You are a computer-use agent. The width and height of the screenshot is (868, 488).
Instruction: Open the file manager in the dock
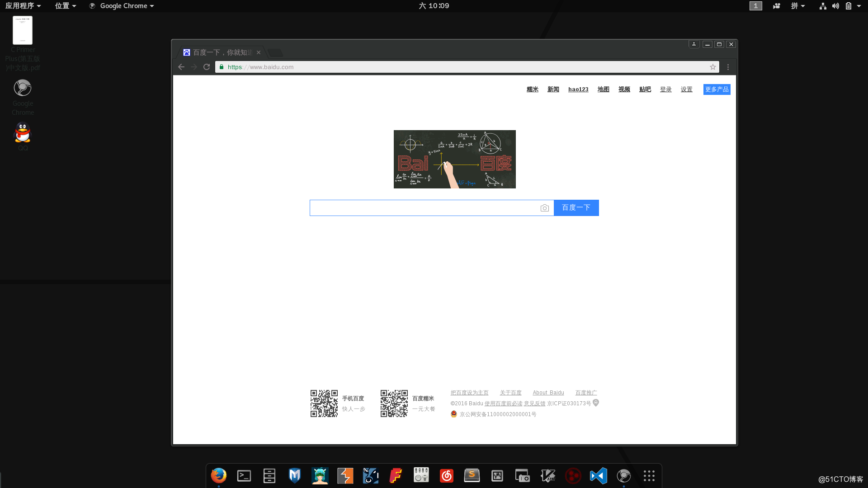269,475
